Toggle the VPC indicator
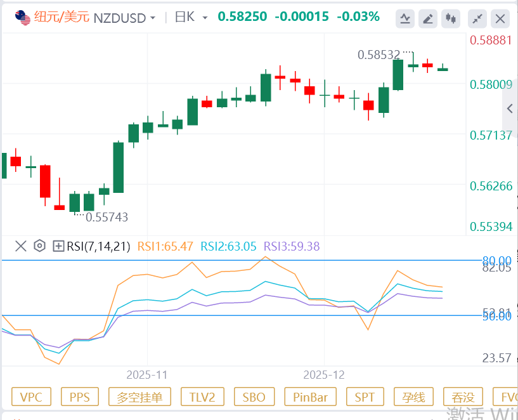Image resolution: width=518 pixels, height=420 pixels. [x=31, y=397]
